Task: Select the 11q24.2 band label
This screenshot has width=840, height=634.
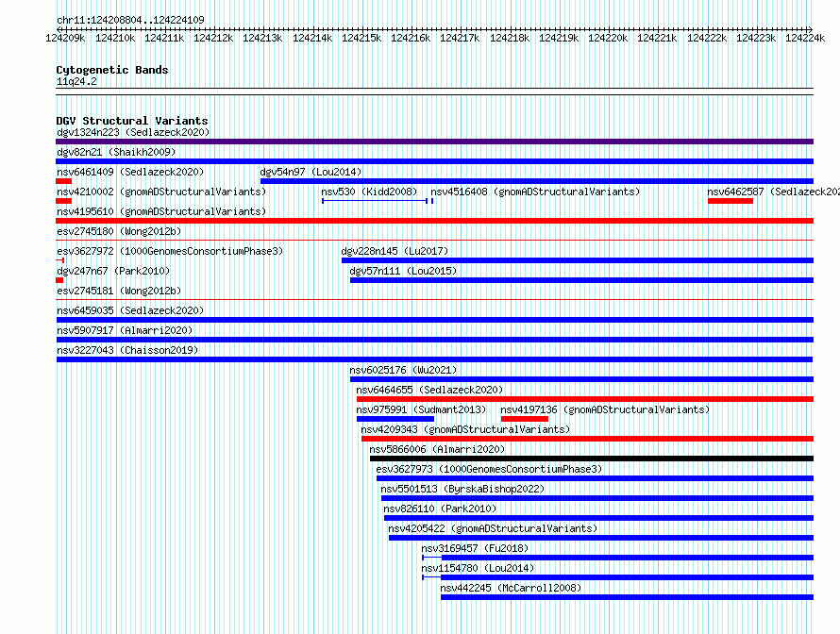Action: tap(76, 81)
